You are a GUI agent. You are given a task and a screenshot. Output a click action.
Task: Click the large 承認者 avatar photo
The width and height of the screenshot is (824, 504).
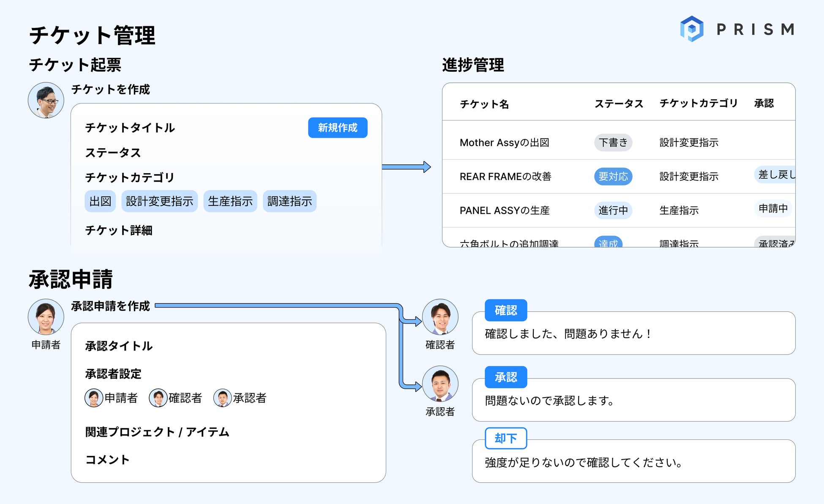point(440,384)
